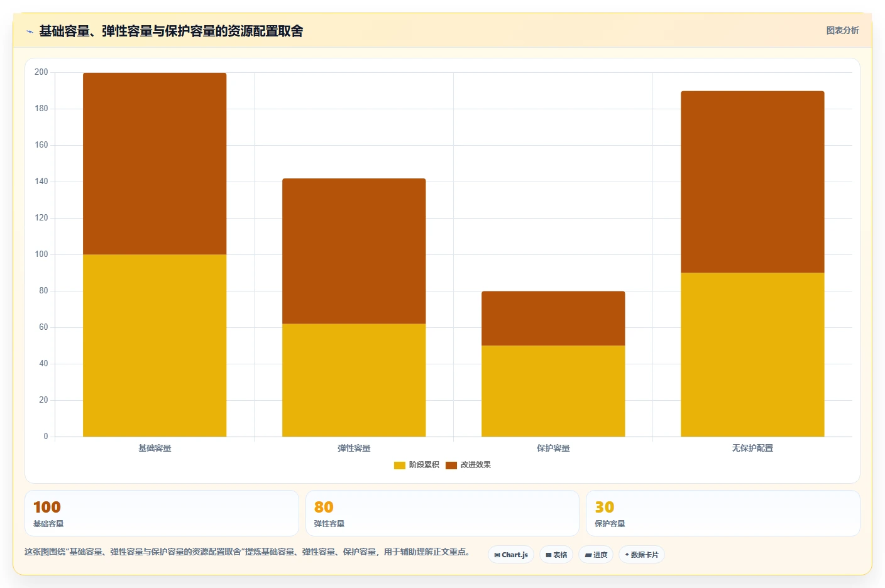Screen dimensions: 885x588
Task: Click the brown segment of the 弹性容量 bar
Action: [354, 251]
